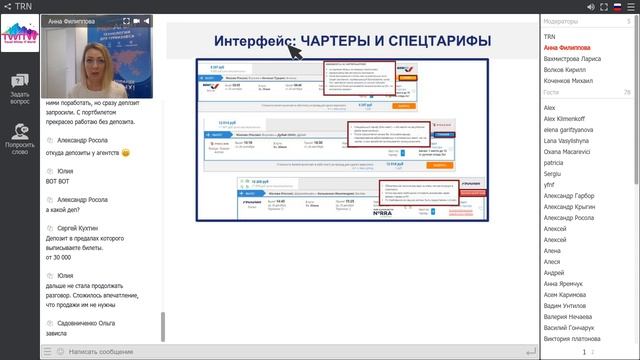Expand Анна Филиппова's video to fullscreen
Viewport: 640px width, 360px height.
click(x=127, y=21)
